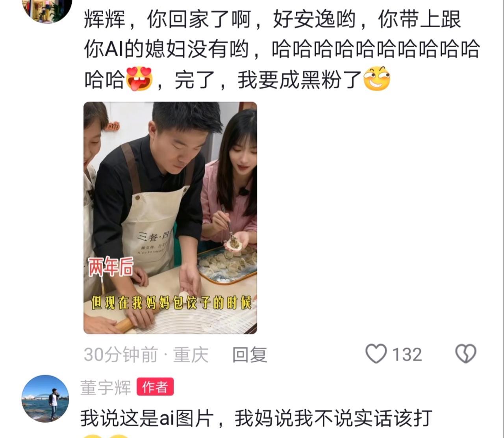Like the comment with the heart icon

point(376,354)
